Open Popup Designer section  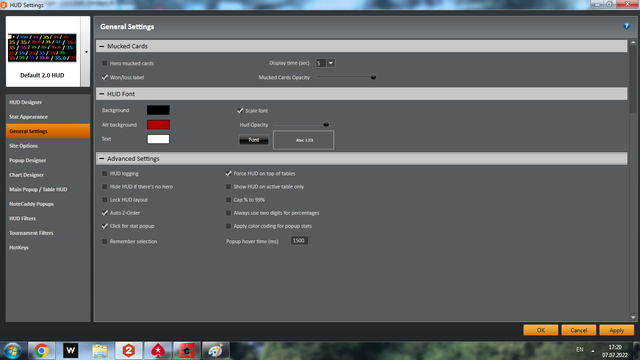(x=48, y=160)
